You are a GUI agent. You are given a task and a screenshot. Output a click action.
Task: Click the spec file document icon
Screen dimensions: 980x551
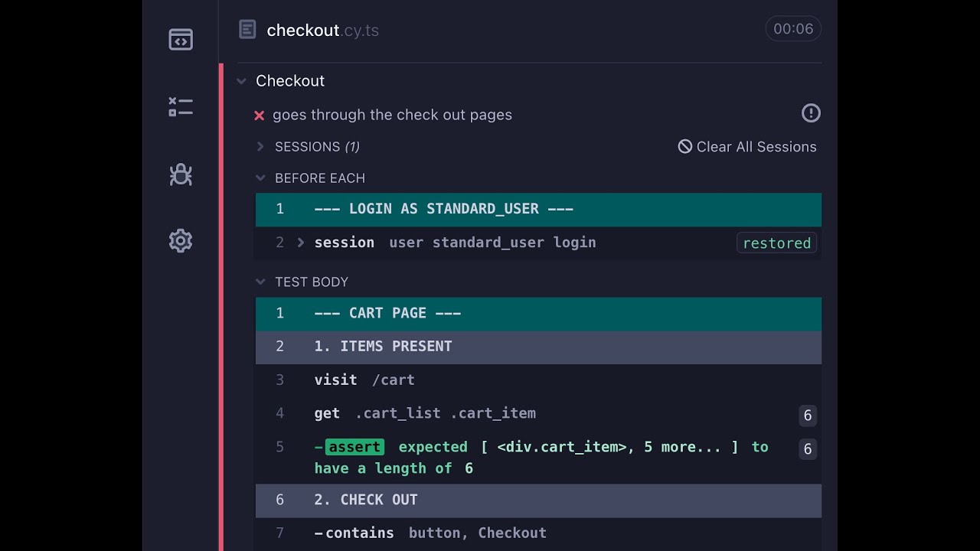point(247,30)
